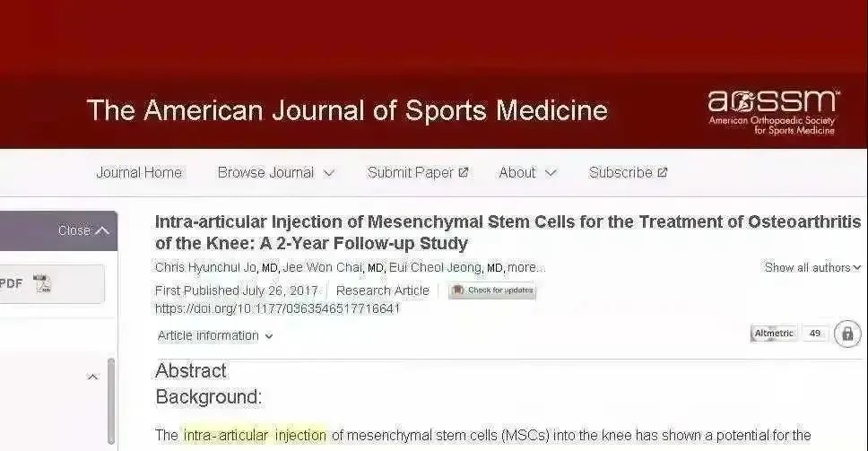Click the PDF file icon
This screenshot has height=451, width=868.
coord(42,283)
